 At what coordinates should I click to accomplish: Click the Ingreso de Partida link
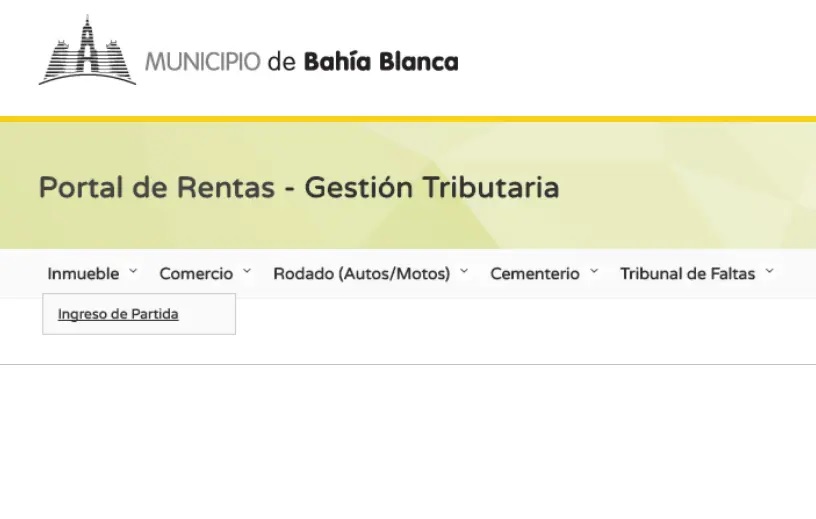coord(118,314)
